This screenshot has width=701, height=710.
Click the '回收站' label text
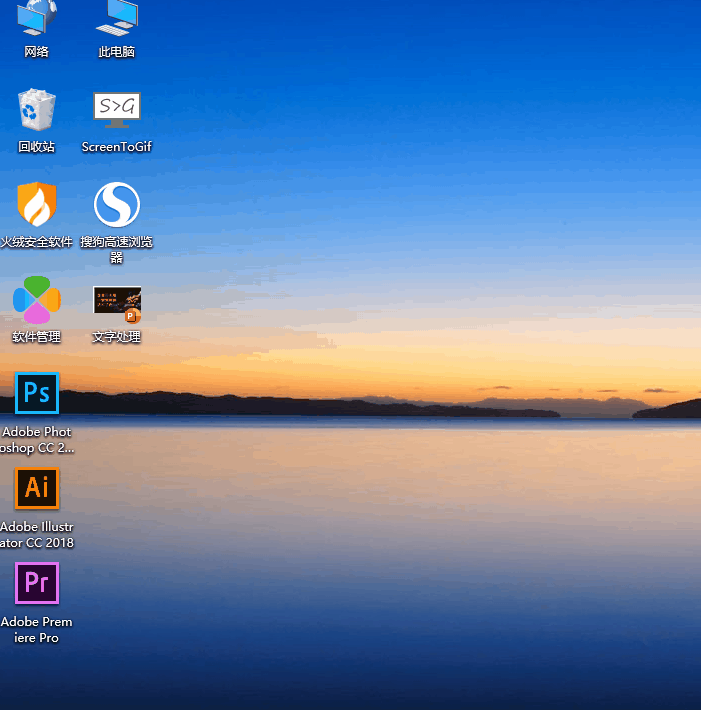point(37,147)
